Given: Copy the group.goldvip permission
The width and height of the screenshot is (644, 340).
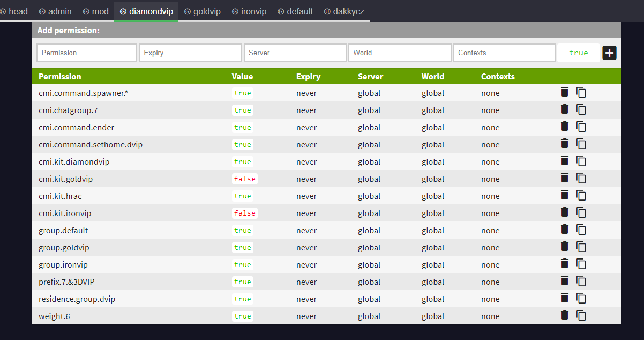Looking at the screenshot, I should (581, 247).
